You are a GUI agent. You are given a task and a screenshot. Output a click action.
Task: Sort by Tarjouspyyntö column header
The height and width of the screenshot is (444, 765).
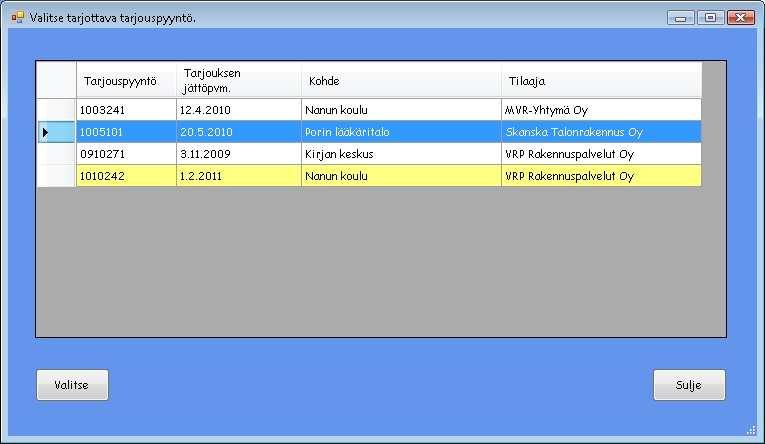tap(126, 81)
